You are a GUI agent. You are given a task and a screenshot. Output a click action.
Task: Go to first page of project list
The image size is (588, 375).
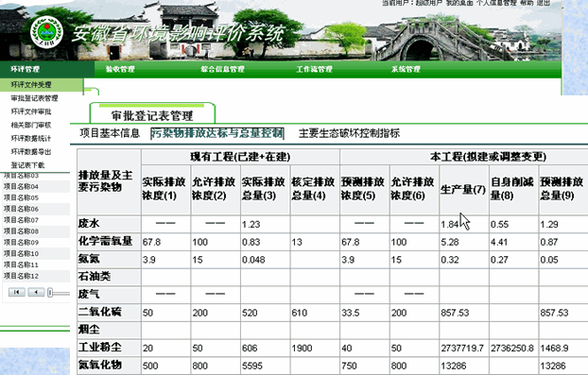[16, 292]
